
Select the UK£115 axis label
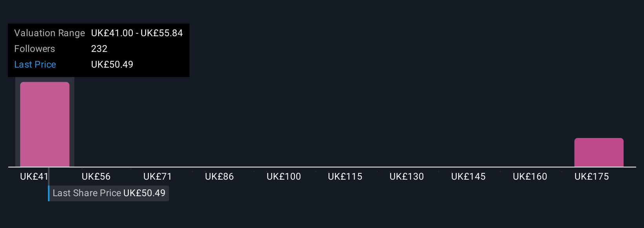pyautogui.click(x=345, y=177)
